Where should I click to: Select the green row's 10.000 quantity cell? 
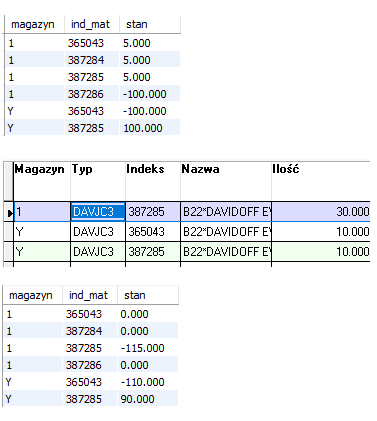click(x=321, y=252)
